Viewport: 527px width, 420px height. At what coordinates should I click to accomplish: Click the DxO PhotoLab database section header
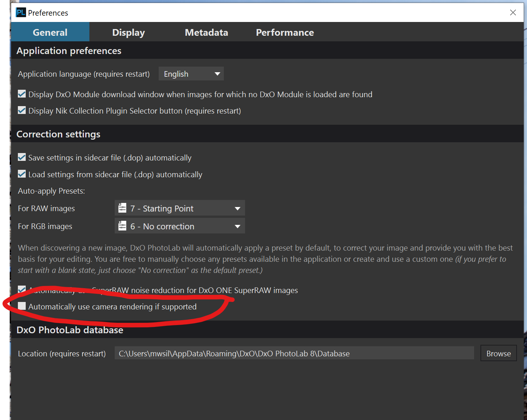pos(70,330)
